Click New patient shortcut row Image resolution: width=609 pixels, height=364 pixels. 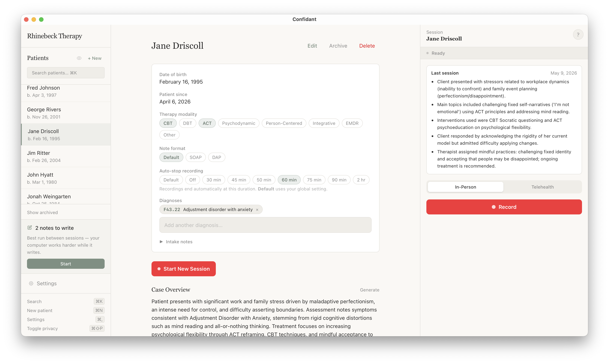click(x=66, y=310)
